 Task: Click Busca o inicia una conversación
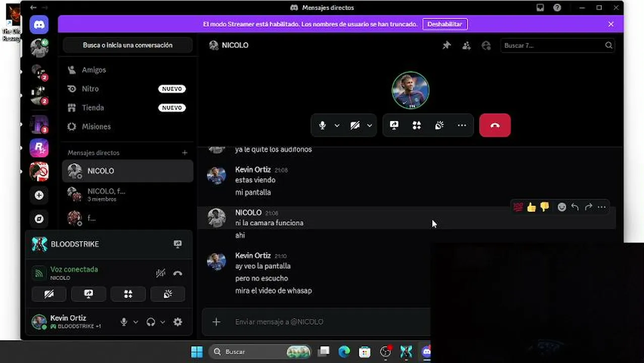[x=127, y=45]
